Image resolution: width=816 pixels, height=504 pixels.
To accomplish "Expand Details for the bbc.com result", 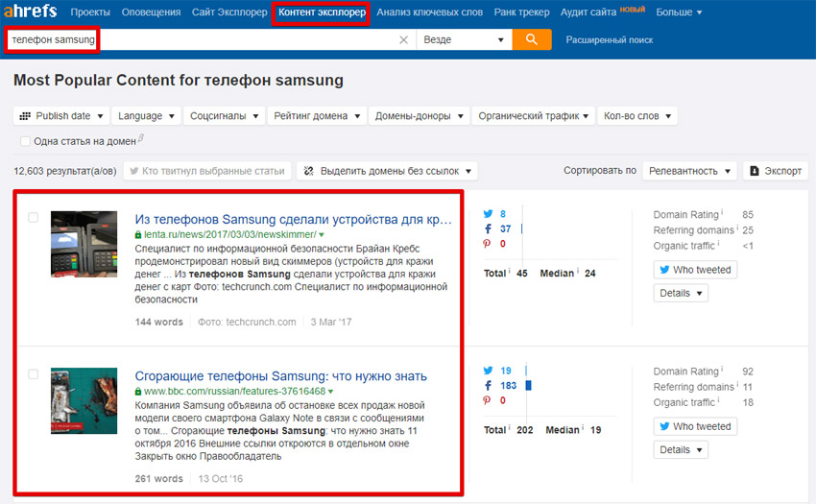I will 681,450.
